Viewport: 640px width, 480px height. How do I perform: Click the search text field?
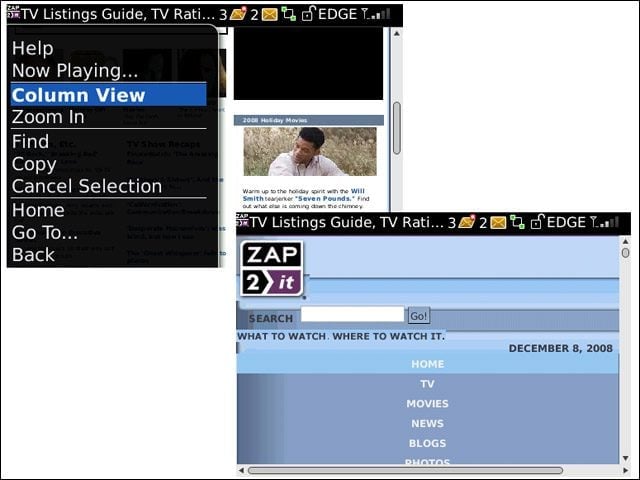(x=352, y=314)
